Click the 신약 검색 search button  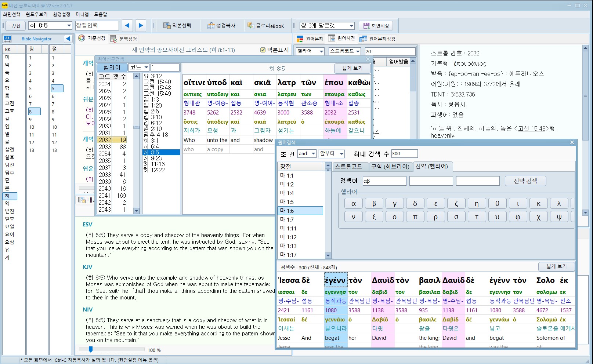pos(525,181)
